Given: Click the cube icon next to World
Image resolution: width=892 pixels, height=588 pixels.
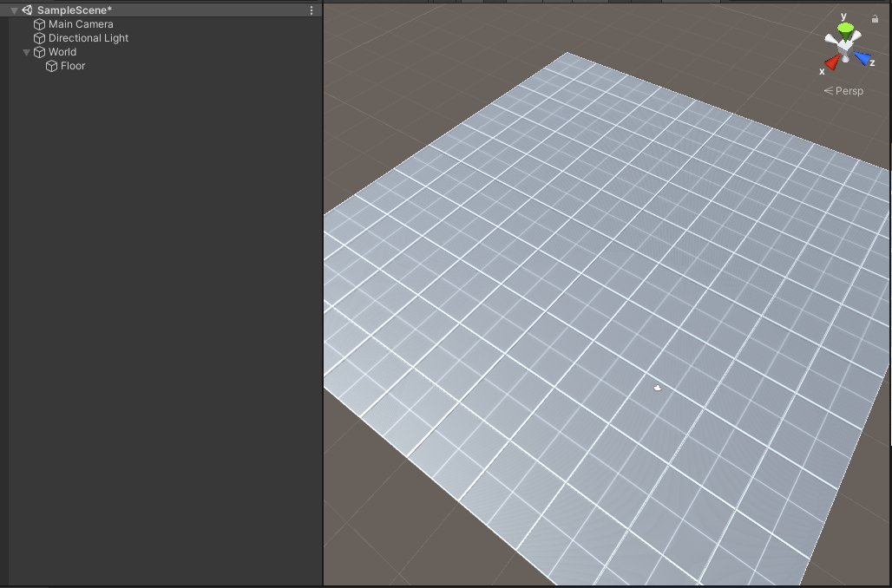Looking at the screenshot, I should (x=39, y=52).
